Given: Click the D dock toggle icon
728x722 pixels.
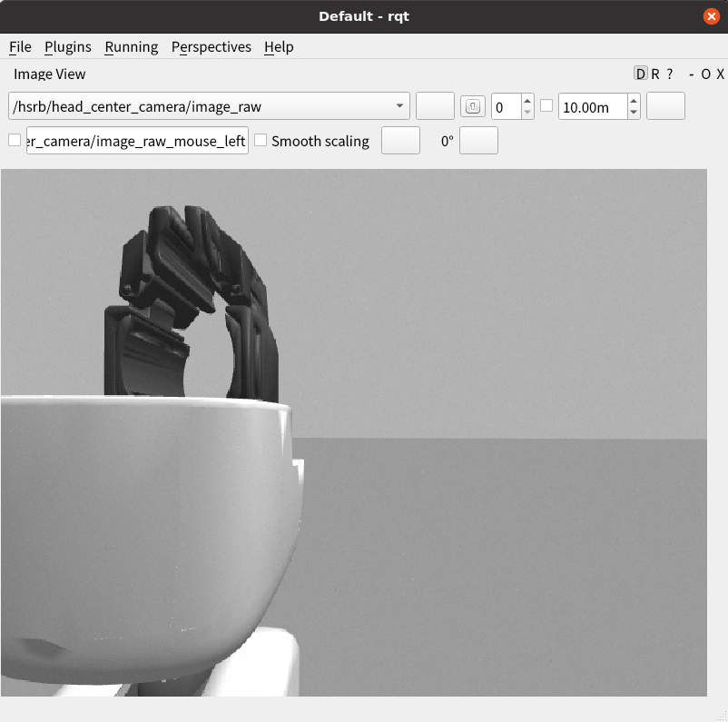Looking at the screenshot, I should point(641,74).
